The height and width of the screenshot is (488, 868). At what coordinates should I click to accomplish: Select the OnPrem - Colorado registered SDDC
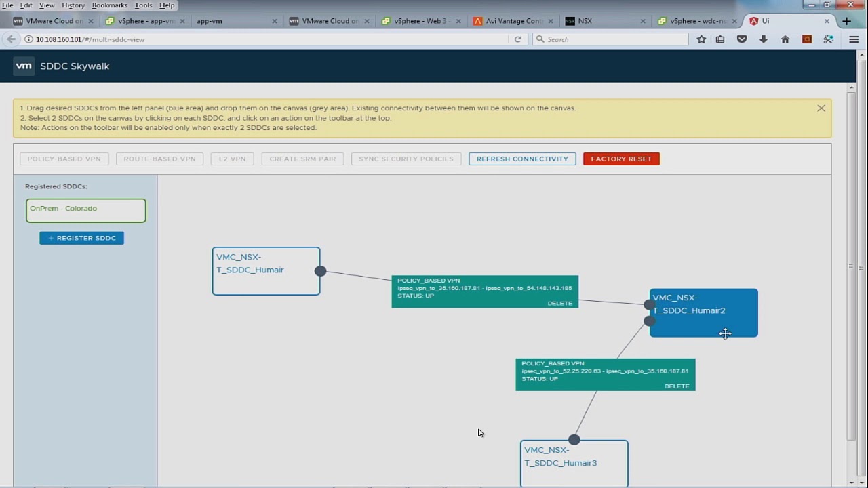point(85,210)
